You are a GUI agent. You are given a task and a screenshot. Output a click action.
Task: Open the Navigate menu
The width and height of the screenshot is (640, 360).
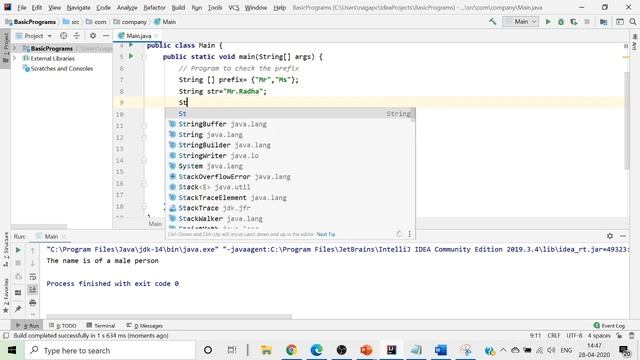tap(78, 8)
